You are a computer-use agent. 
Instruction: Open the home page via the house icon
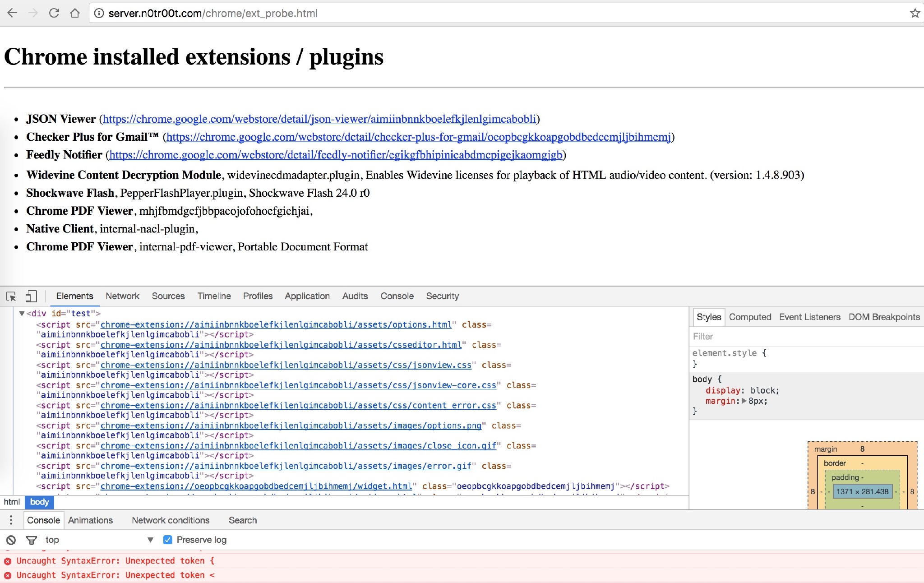(x=75, y=13)
